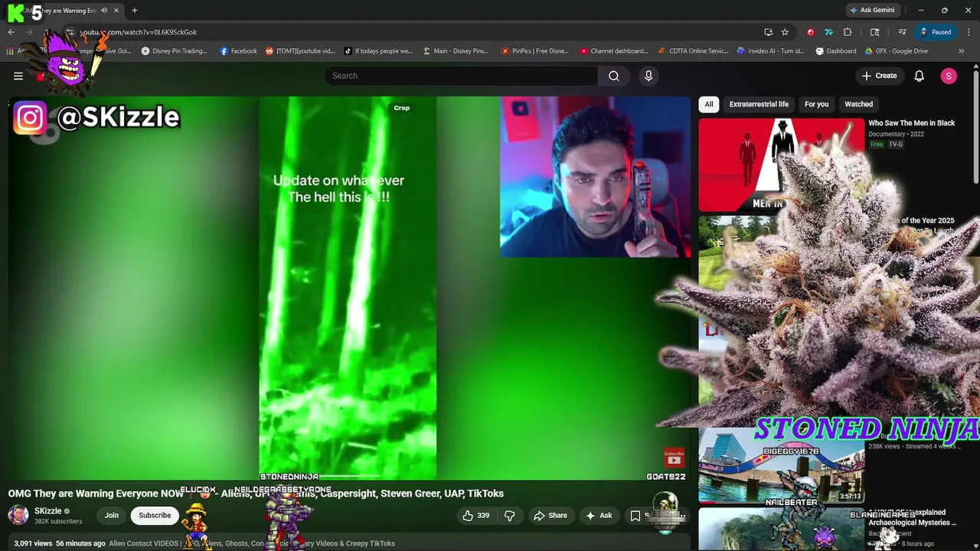Open the GFX - Google Drive bookmark
Viewport: 980px width, 551px height.
[x=896, y=51]
